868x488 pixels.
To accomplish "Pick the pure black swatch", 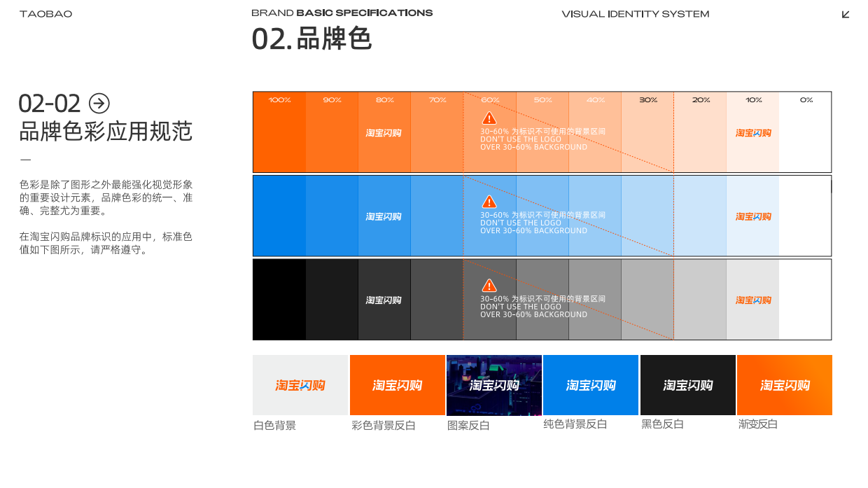I will [279, 300].
